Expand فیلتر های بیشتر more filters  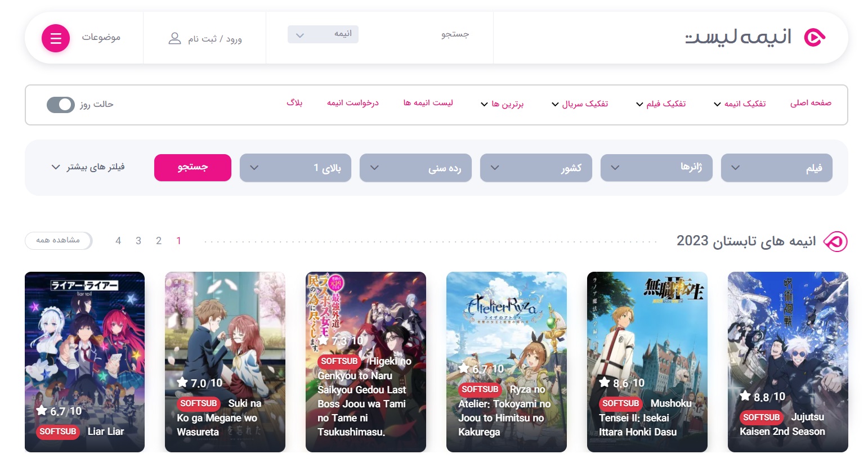[x=88, y=167]
